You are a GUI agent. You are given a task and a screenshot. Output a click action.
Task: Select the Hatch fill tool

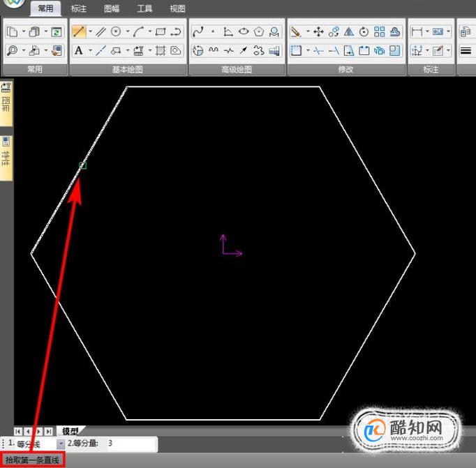[x=161, y=51]
